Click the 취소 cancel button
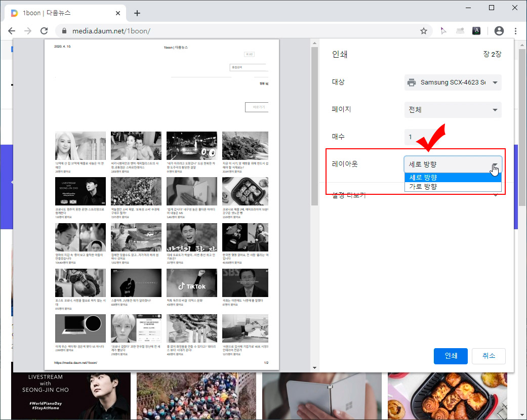This screenshot has width=527, height=420. point(488,356)
